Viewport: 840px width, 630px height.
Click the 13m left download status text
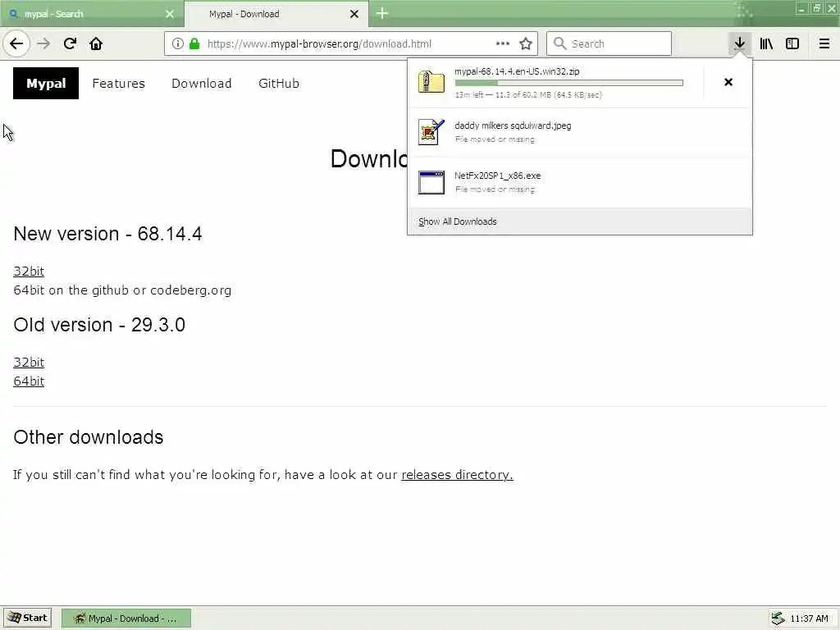[x=528, y=95]
